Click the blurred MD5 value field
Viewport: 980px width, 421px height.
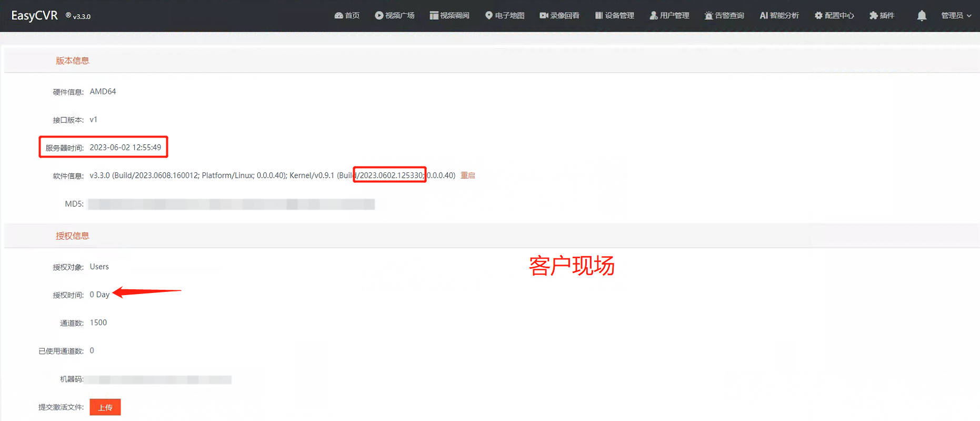(231, 204)
